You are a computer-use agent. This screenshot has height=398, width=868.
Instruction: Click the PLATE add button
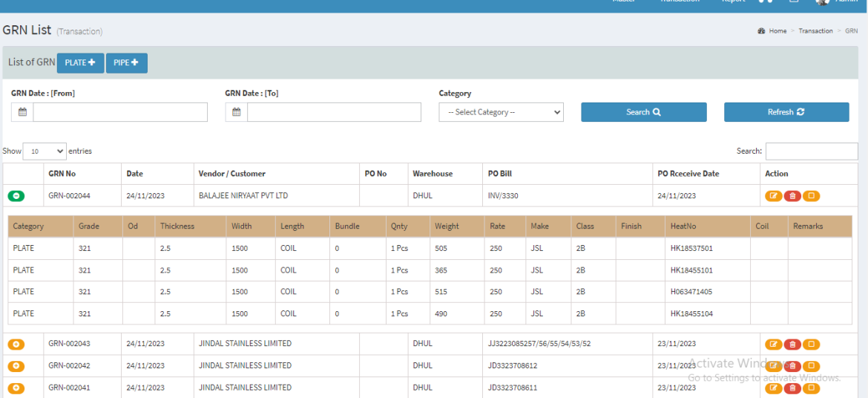(80, 63)
